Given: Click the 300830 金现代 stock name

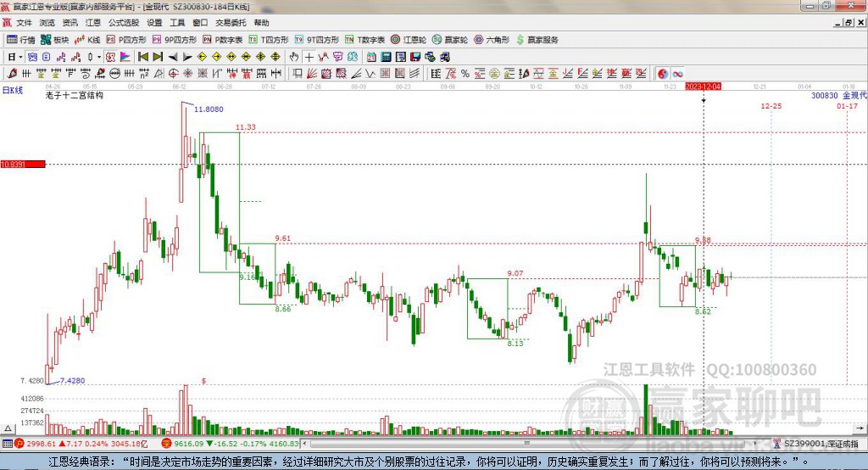Looking at the screenshot, I should pyautogui.click(x=838, y=95).
